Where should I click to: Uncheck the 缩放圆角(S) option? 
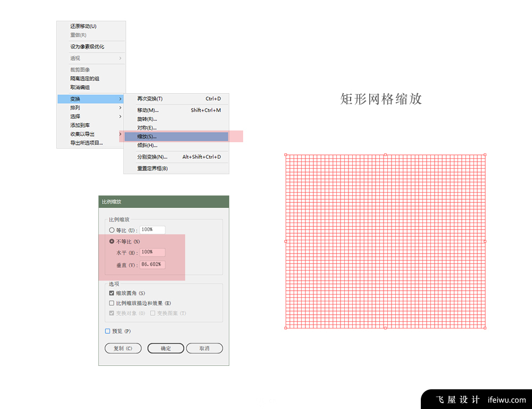click(x=112, y=293)
